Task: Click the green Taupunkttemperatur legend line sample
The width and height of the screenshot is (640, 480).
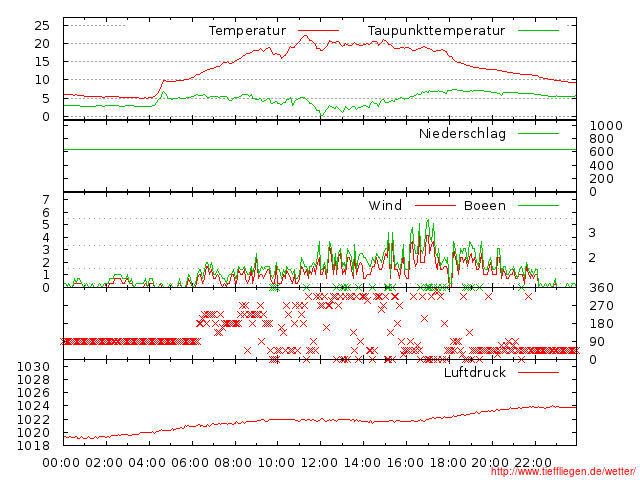Action: click(538, 31)
